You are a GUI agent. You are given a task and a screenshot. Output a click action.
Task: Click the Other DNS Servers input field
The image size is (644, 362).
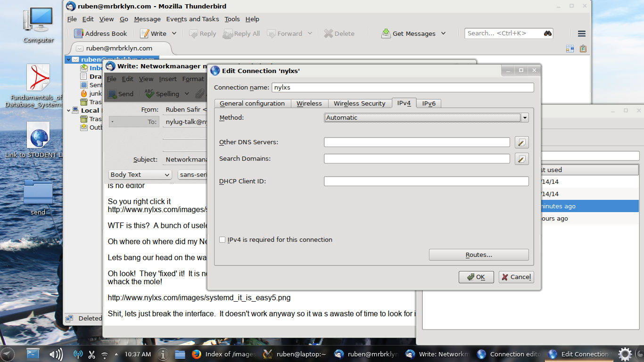tap(417, 142)
